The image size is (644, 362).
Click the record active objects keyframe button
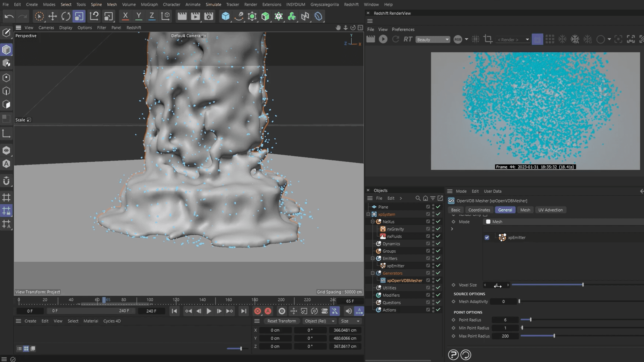(x=257, y=311)
